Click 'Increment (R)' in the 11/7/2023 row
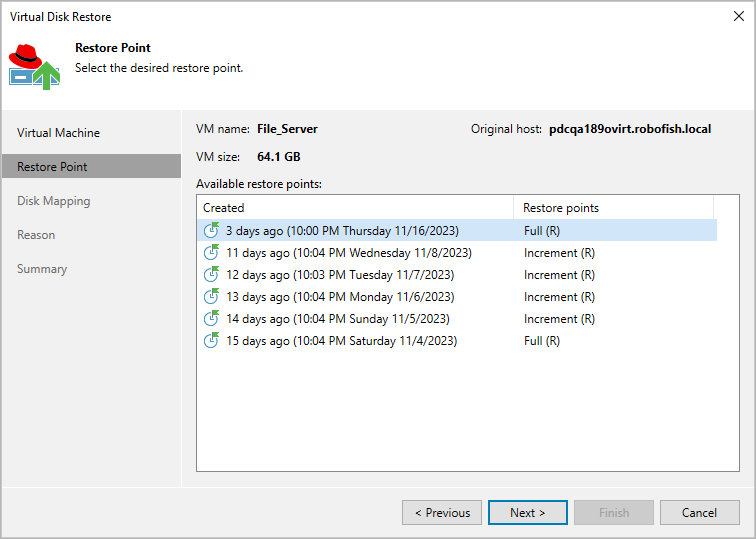This screenshot has width=756, height=539. [559, 275]
